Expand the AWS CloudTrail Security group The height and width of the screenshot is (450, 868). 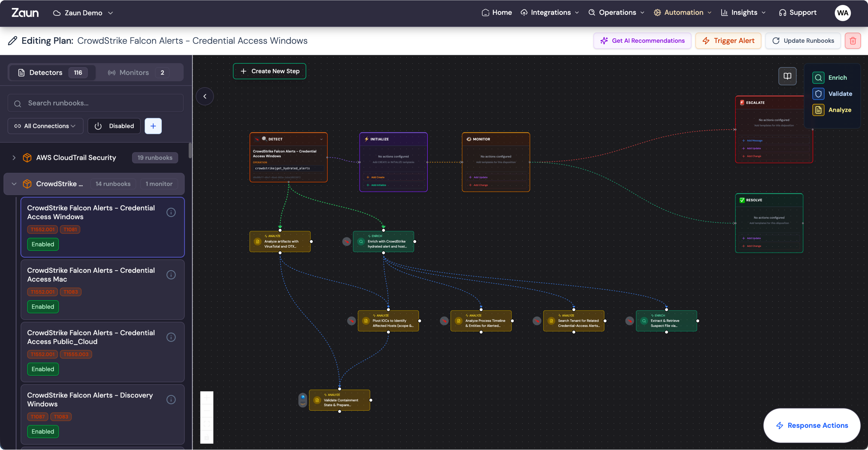pyautogui.click(x=14, y=158)
